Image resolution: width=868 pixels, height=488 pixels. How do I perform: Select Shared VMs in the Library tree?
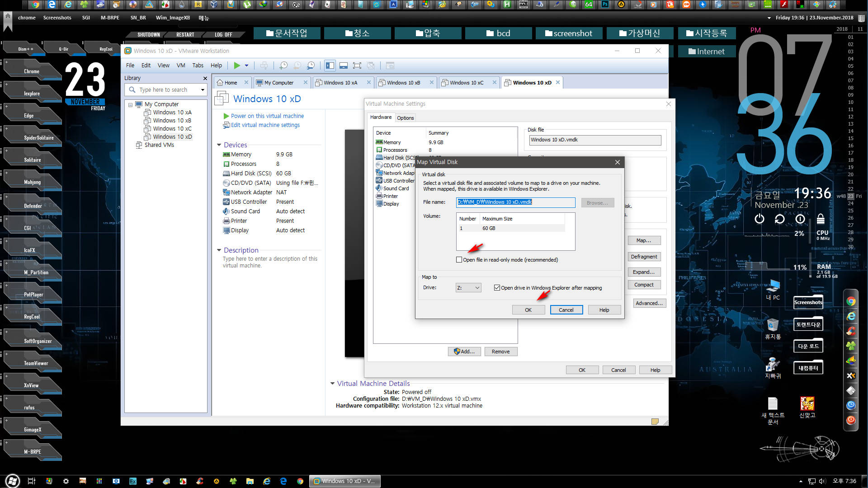(159, 145)
